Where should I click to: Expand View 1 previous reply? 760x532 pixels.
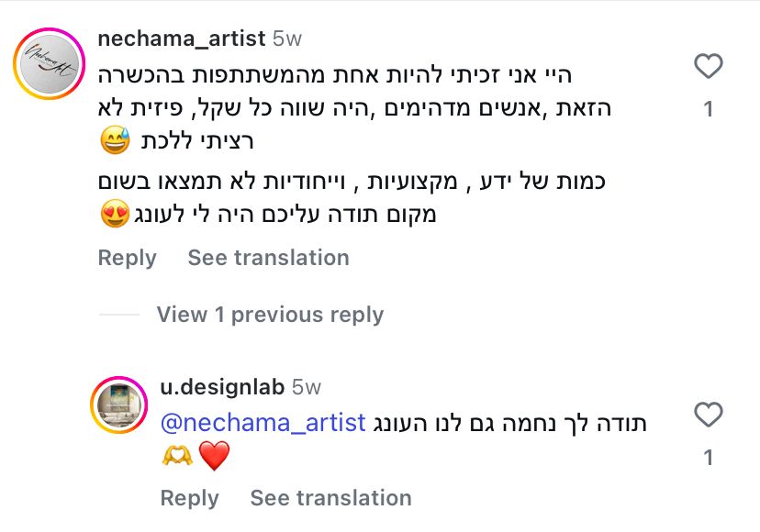point(269,315)
